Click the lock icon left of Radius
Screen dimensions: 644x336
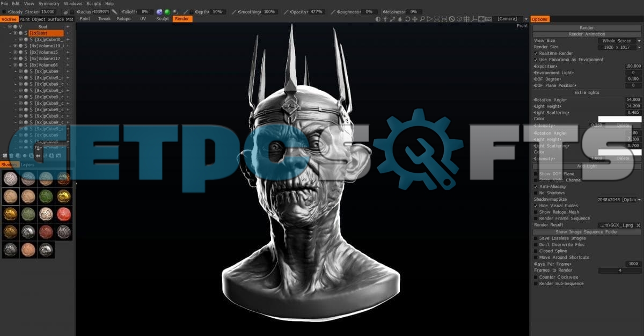point(73,11)
